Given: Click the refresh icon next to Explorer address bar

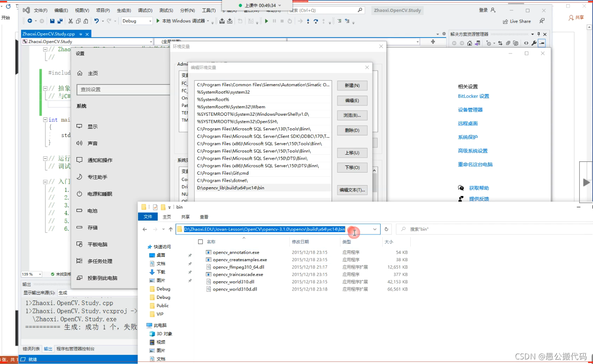Looking at the screenshot, I should 386,229.
